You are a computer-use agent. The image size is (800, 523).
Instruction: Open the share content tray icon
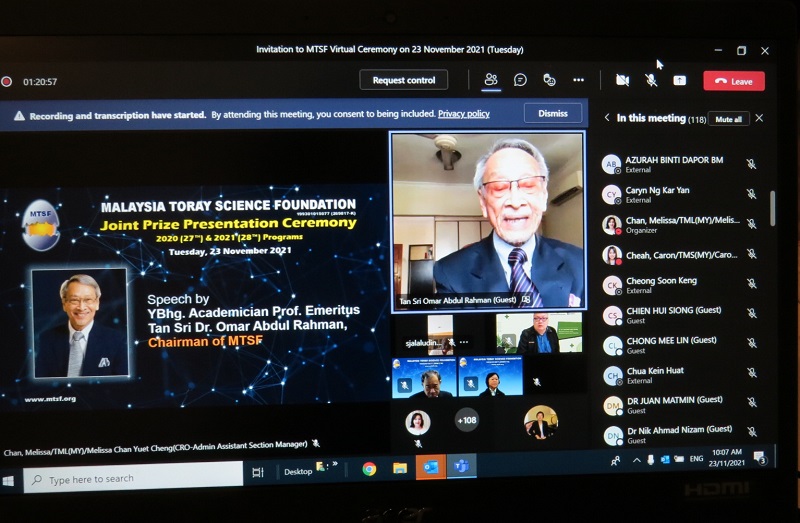[679, 80]
